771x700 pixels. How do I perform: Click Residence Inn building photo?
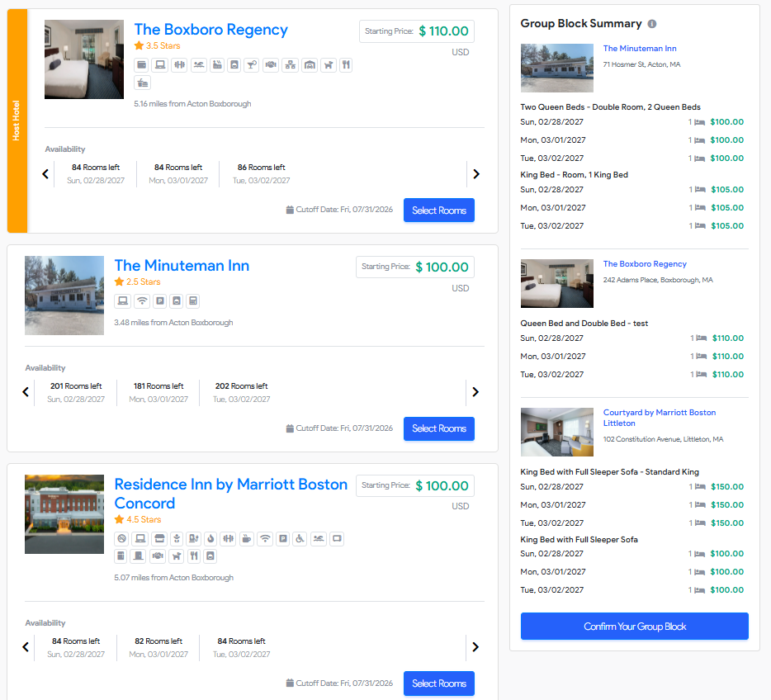(64, 514)
